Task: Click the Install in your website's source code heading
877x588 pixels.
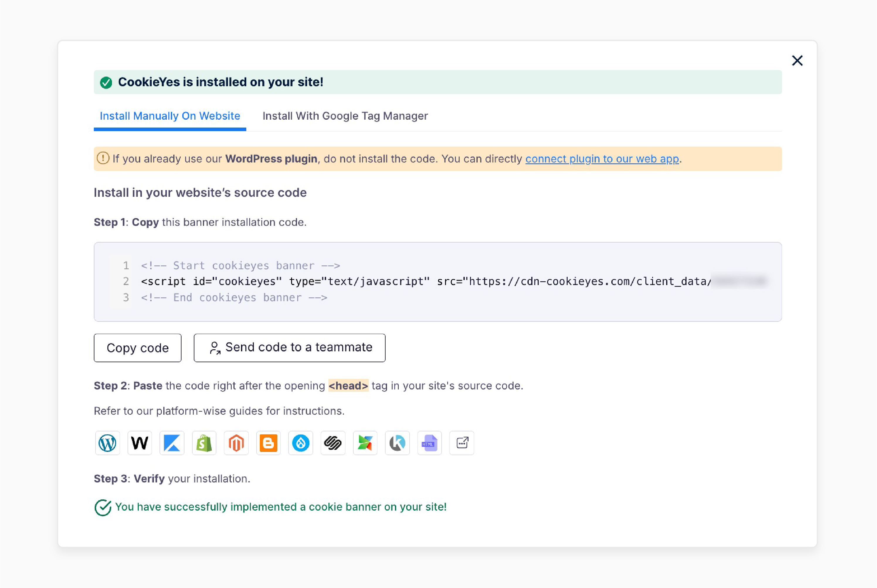Action: (x=200, y=193)
